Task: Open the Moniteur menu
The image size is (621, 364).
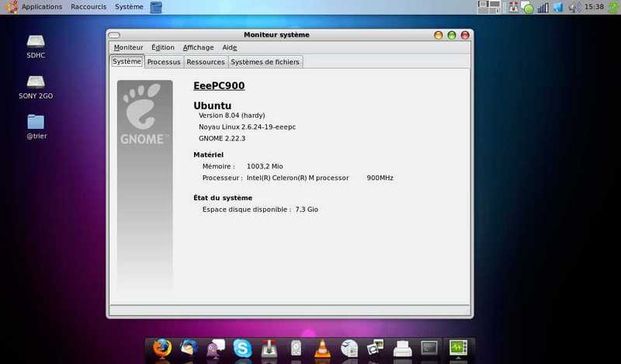Action: 128,47
